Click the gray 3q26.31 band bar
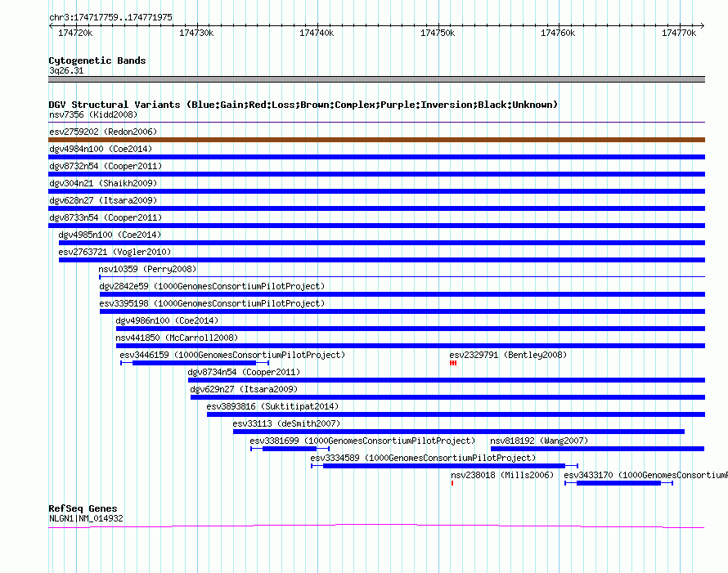Screen dimensions: 728x573 tap(376, 79)
